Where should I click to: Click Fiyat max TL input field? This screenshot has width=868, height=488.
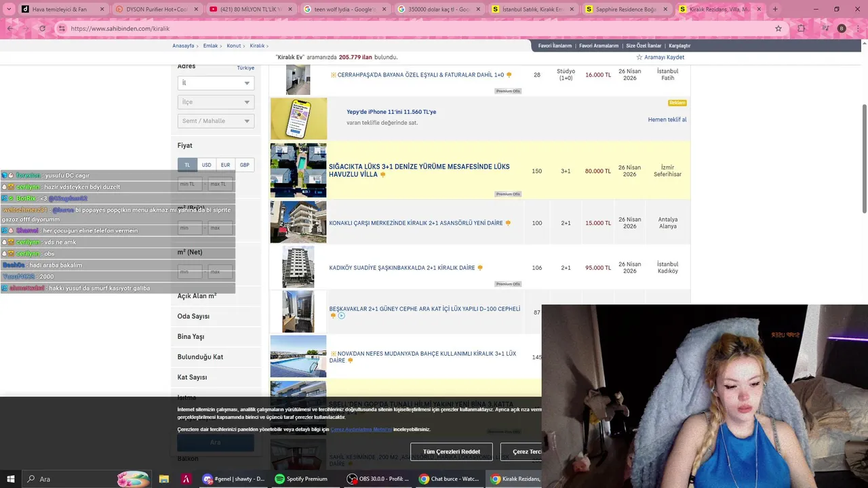(x=220, y=184)
